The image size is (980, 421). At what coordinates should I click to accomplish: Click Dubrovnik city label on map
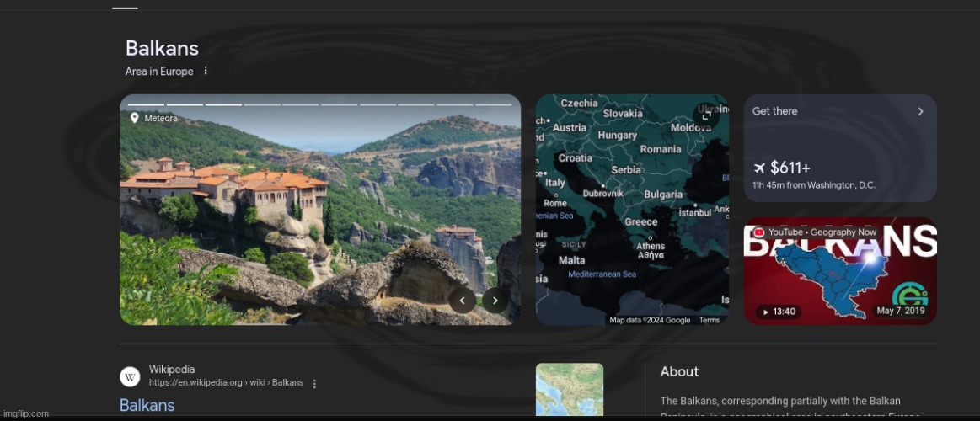coord(603,194)
